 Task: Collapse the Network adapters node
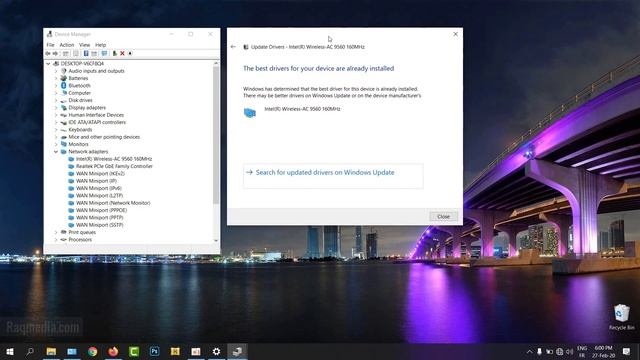56,152
